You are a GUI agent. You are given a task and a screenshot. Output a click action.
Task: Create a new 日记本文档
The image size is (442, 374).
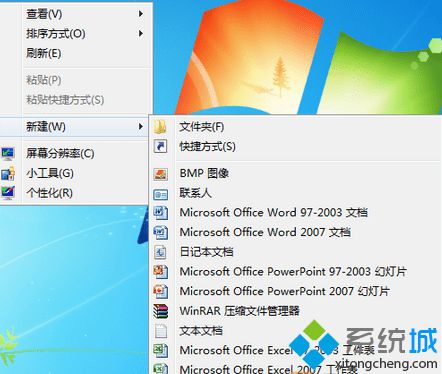click(x=296, y=252)
